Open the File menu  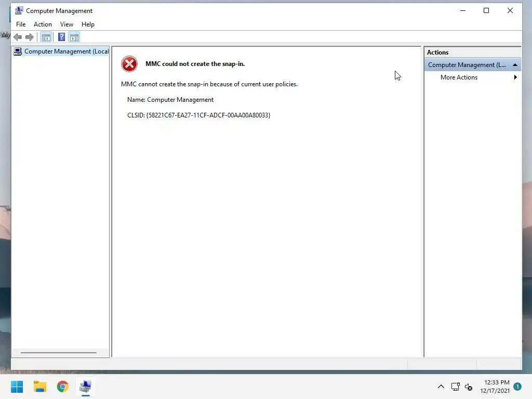21,24
